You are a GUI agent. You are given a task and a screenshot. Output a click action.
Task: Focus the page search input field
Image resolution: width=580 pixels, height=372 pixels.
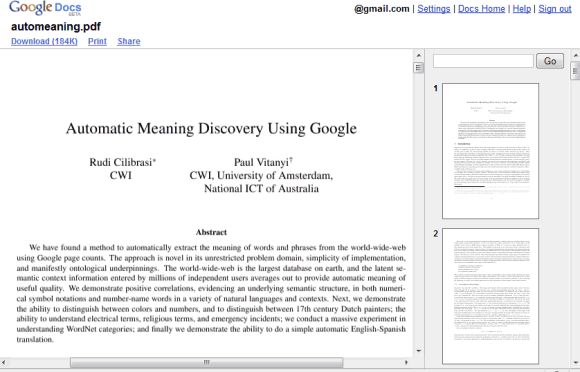(x=483, y=61)
